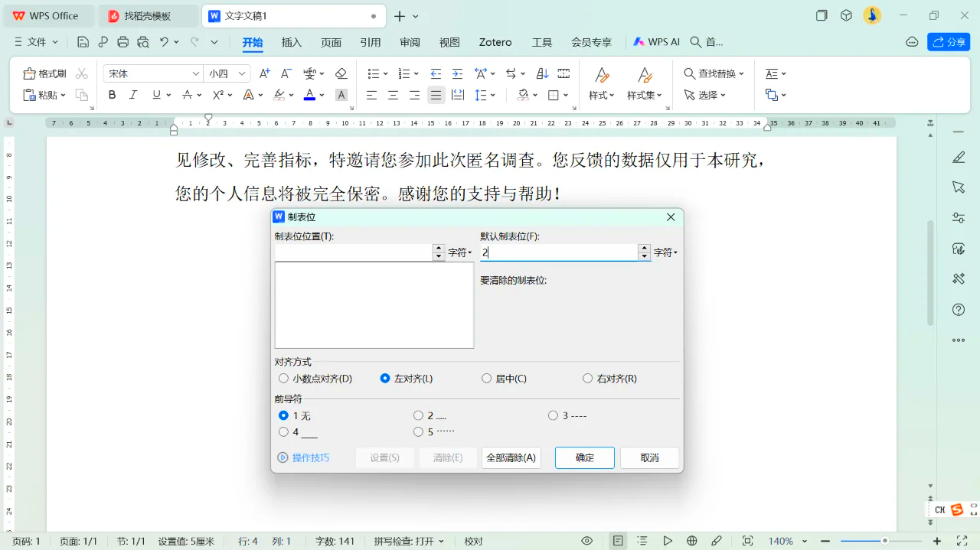Click text highlight color swatch
The width and height of the screenshot is (980, 550).
click(x=279, y=95)
